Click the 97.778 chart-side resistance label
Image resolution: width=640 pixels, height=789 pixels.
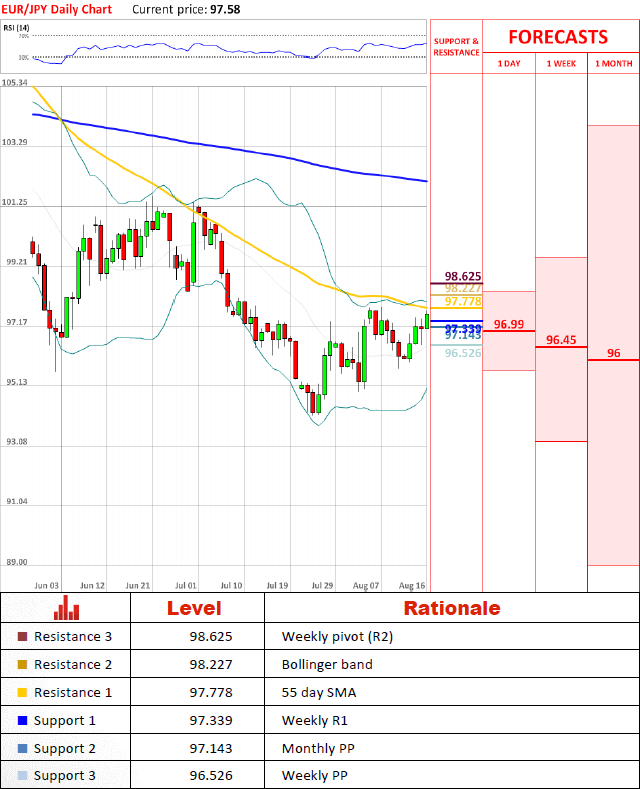(x=463, y=301)
